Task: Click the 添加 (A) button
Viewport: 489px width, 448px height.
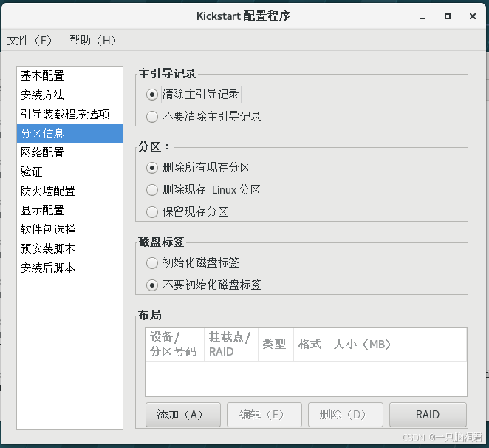Action: point(183,415)
